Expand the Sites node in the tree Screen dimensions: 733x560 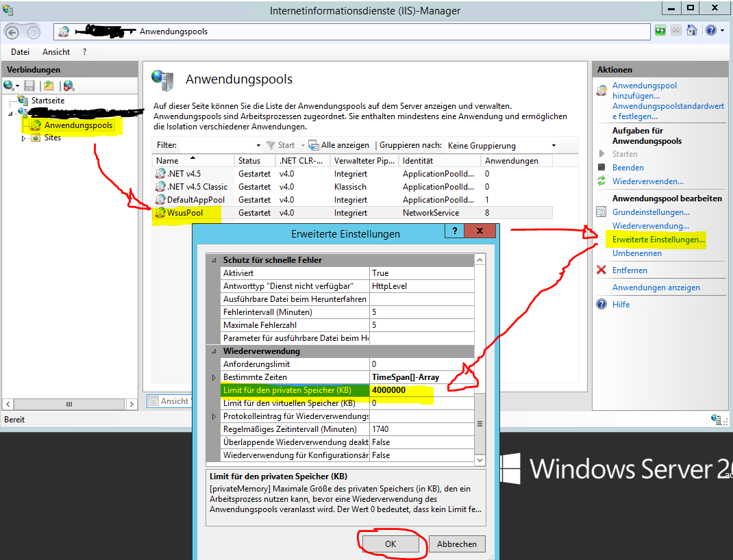point(23,138)
